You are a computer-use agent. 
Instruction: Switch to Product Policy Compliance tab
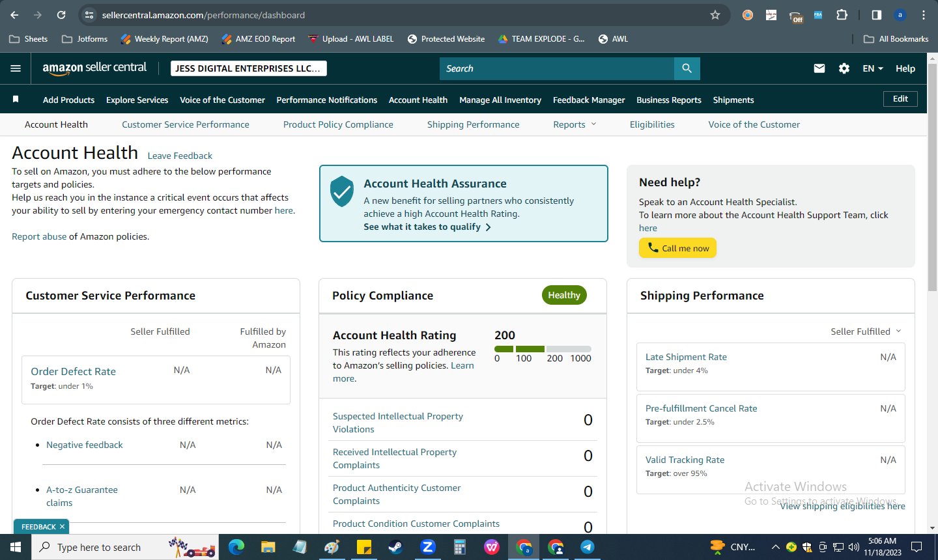pos(338,124)
